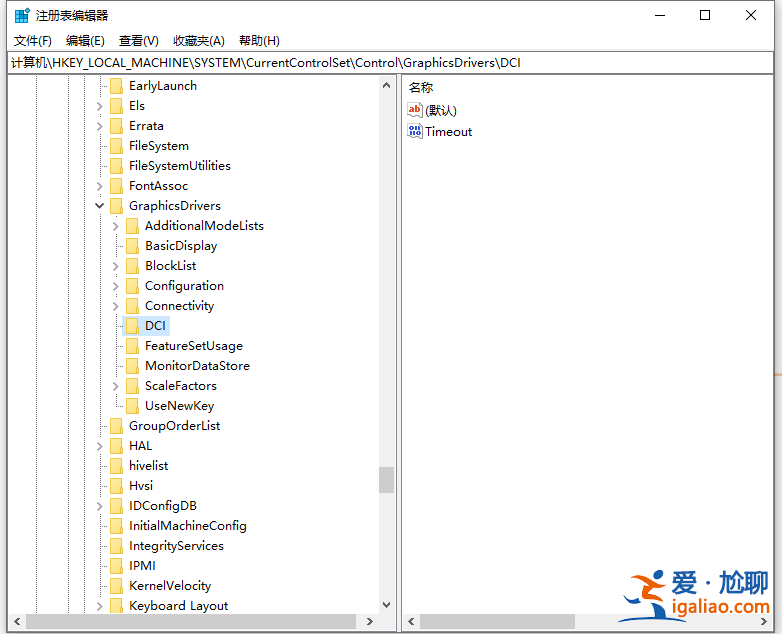The height and width of the screenshot is (634, 782).
Task: Click the hivelist folder icon
Action: pos(116,465)
